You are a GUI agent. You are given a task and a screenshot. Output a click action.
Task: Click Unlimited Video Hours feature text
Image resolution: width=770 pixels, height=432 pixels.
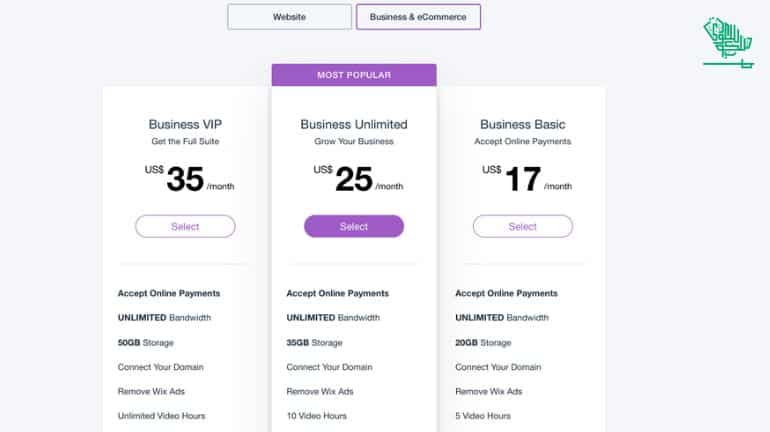[162, 416]
